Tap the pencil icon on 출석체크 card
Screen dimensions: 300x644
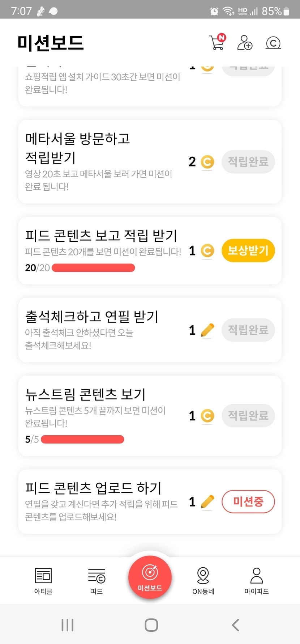click(x=207, y=330)
